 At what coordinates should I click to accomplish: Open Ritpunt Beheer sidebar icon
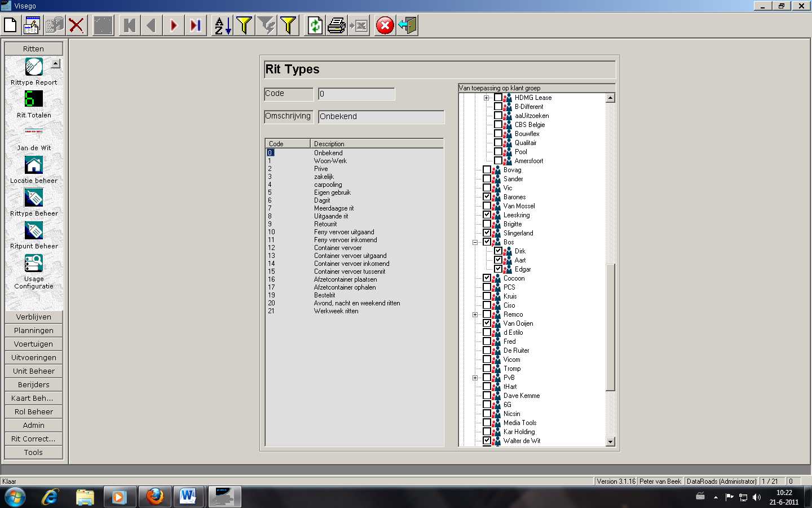click(34, 235)
